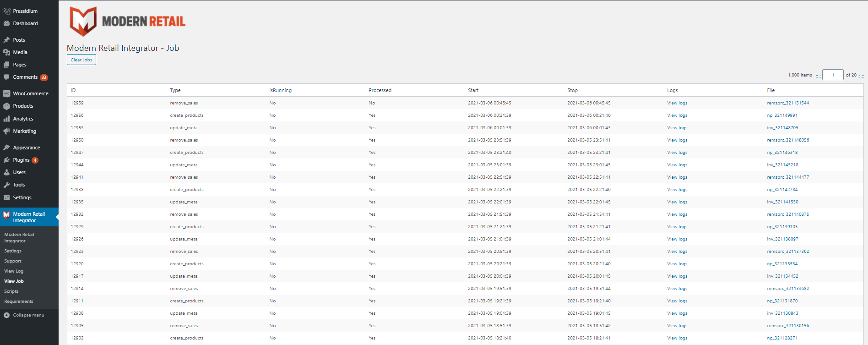Click the 'Modern Retail Integrator - Job' heading
Image resolution: width=868 pixels, height=345 pixels.
pos(123,48)
